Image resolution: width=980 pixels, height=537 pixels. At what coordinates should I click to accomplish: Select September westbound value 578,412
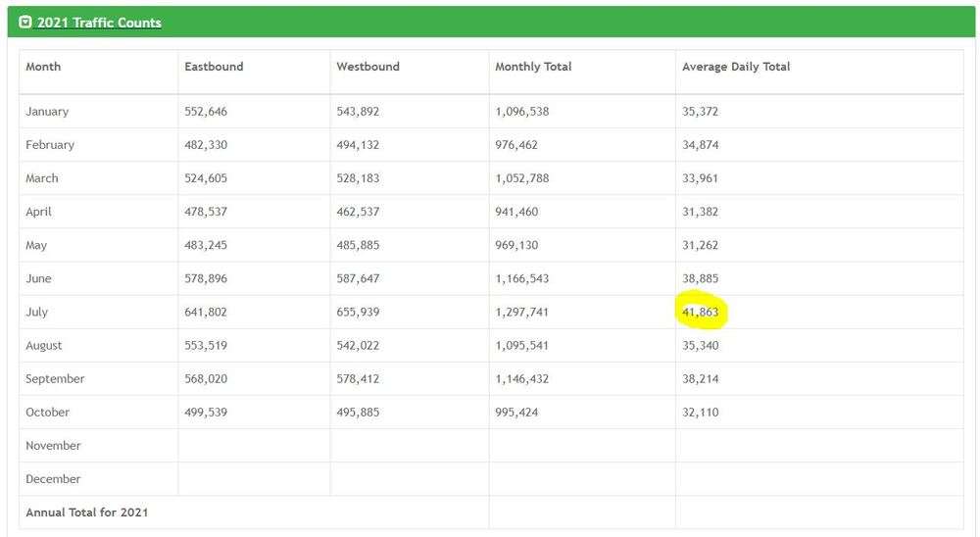coord(358,378)
